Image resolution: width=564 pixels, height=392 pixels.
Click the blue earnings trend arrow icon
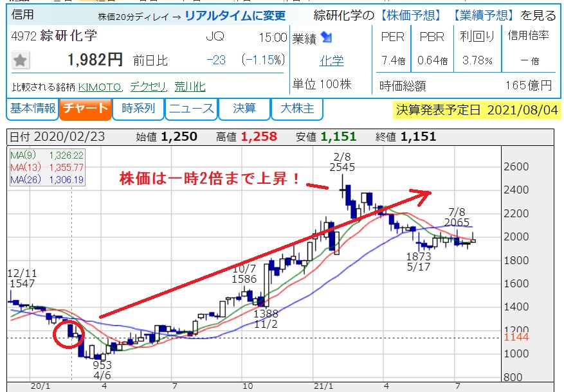(x=327, y=37)
